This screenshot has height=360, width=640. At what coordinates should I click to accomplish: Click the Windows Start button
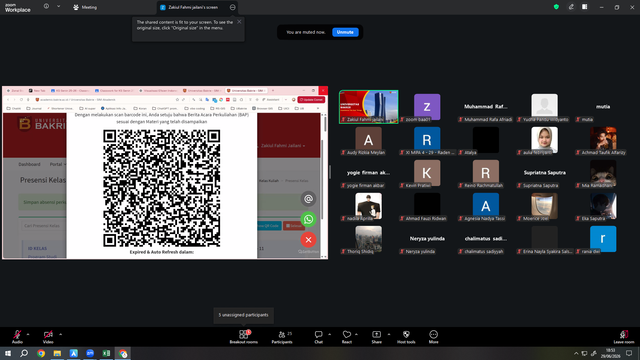point(8,353)
